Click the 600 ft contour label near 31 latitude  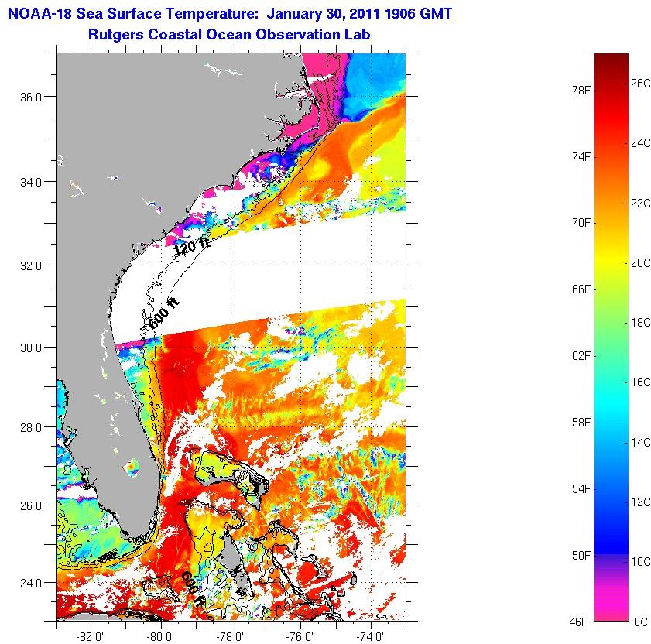(x=164, y=313)
